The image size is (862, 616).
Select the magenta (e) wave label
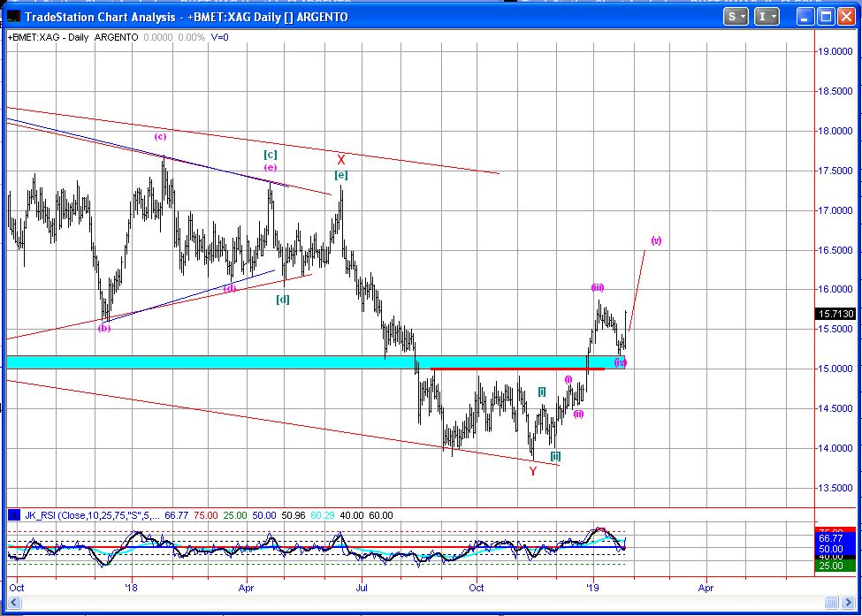270,167
